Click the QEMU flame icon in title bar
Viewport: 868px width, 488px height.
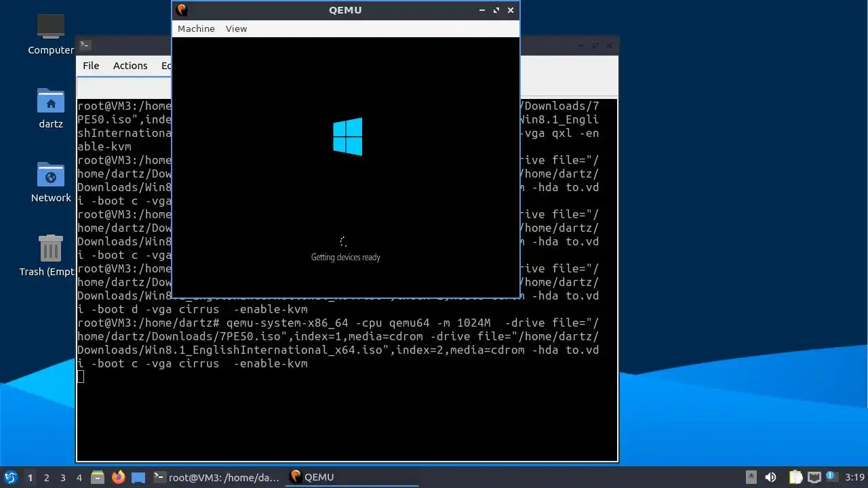click(182, 9)
